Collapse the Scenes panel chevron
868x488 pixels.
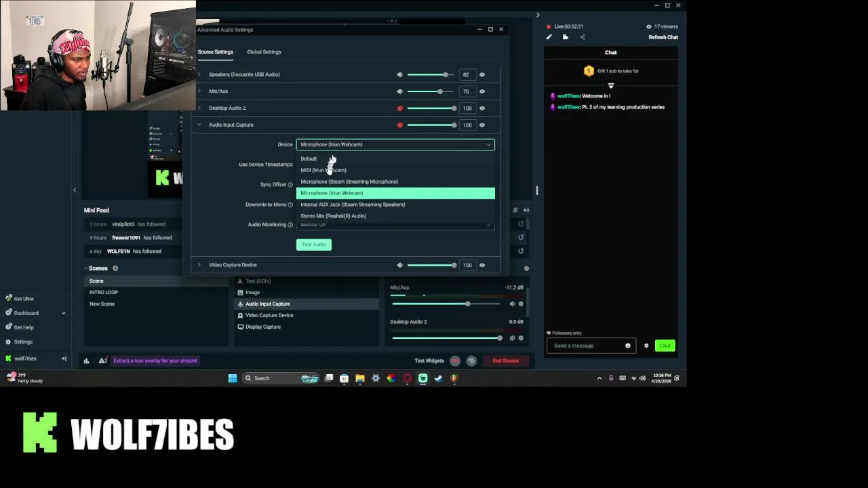pyautogui.click(x=85, y=268)
